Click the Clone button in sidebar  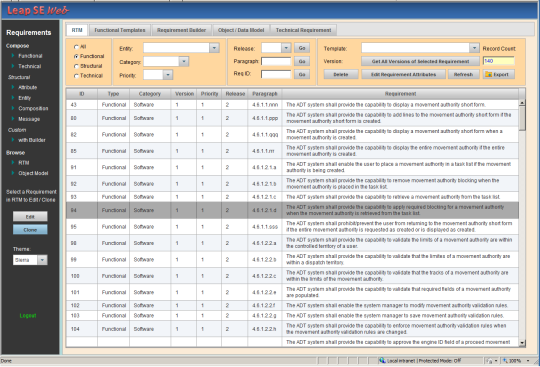tap(30, 230)
